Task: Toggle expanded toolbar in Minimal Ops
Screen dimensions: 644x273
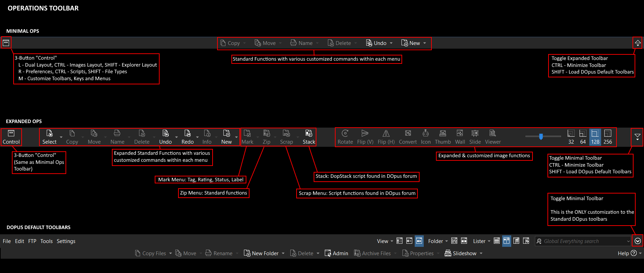Action: 637,43
